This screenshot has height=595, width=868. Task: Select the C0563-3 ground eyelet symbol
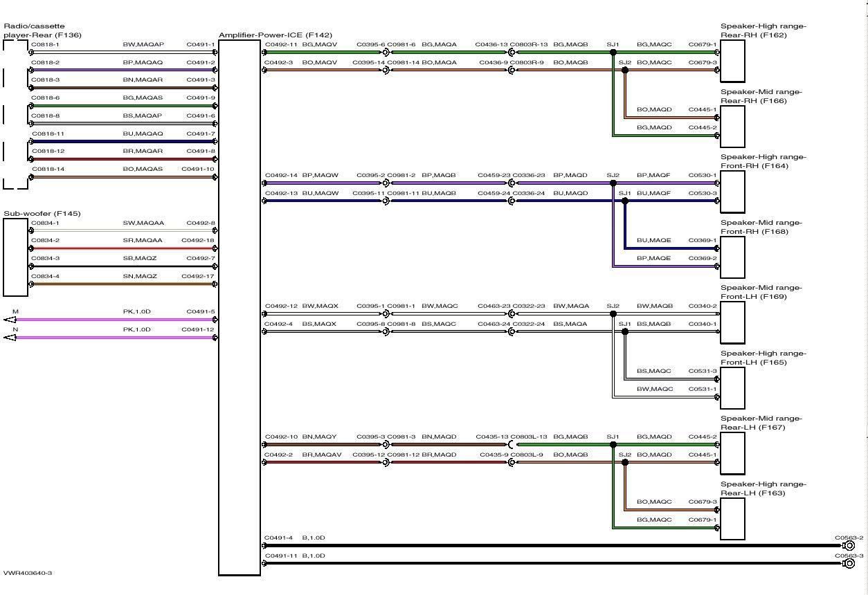[x=849, y=563]
